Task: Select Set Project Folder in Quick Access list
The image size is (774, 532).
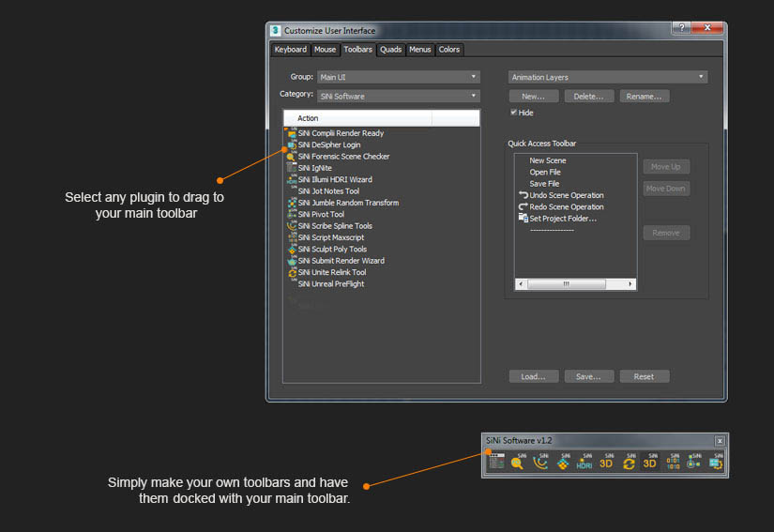Action: [x=558, y=219]
